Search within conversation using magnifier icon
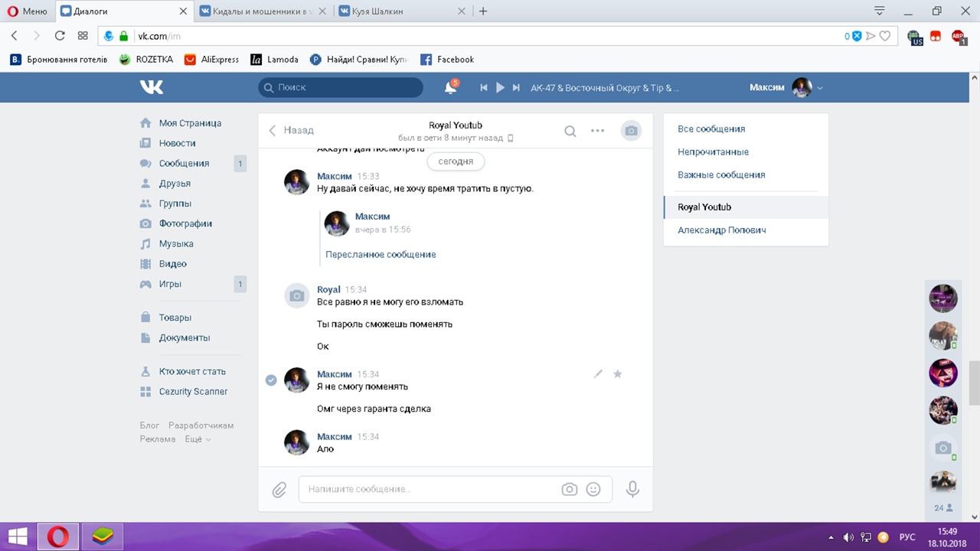Viewport: 980px width, 551px height. click(570, 131)
